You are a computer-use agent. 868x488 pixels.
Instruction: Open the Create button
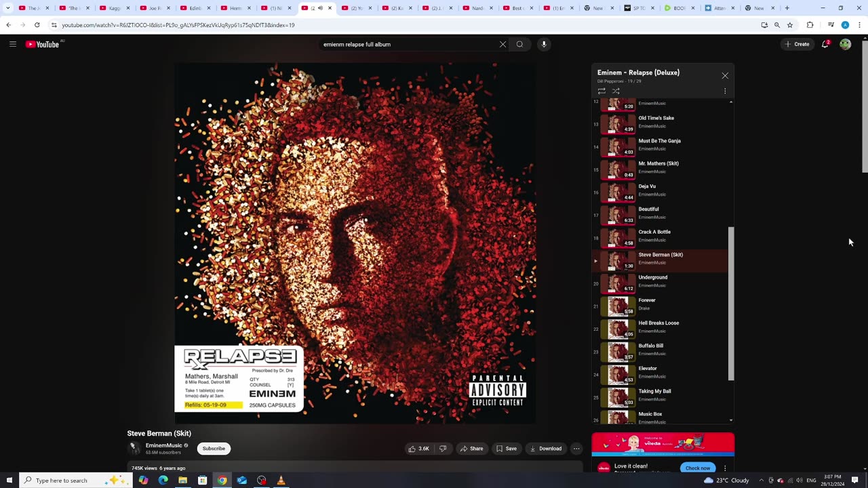(x=797, y=44)
